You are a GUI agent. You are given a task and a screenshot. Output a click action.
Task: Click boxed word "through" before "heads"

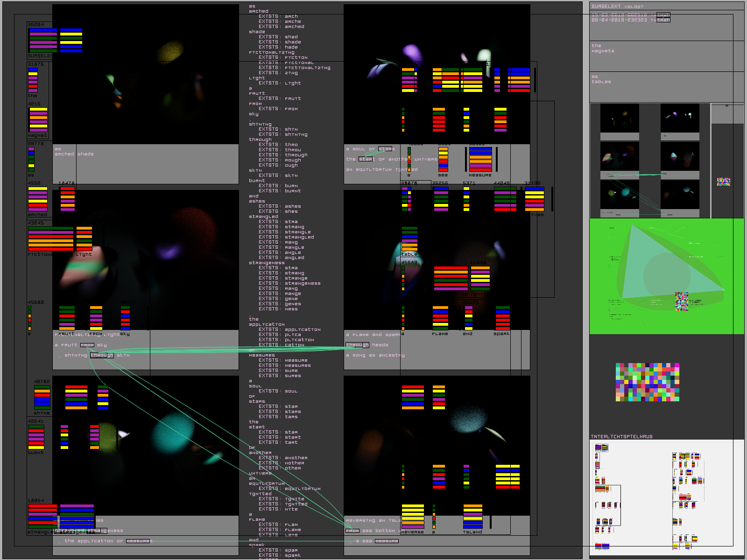(357, 345)
